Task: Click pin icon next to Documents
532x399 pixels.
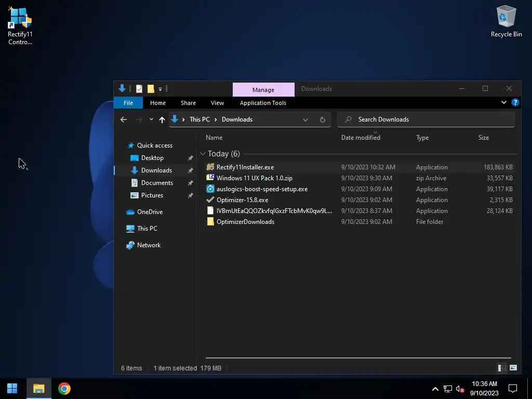Action: (x=190, y=183)
